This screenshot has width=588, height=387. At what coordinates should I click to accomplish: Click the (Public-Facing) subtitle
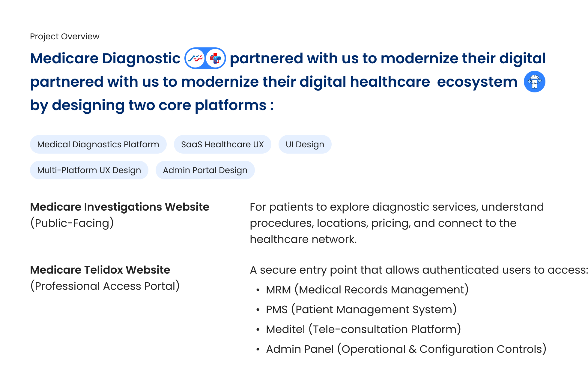[x=72, y=223]
